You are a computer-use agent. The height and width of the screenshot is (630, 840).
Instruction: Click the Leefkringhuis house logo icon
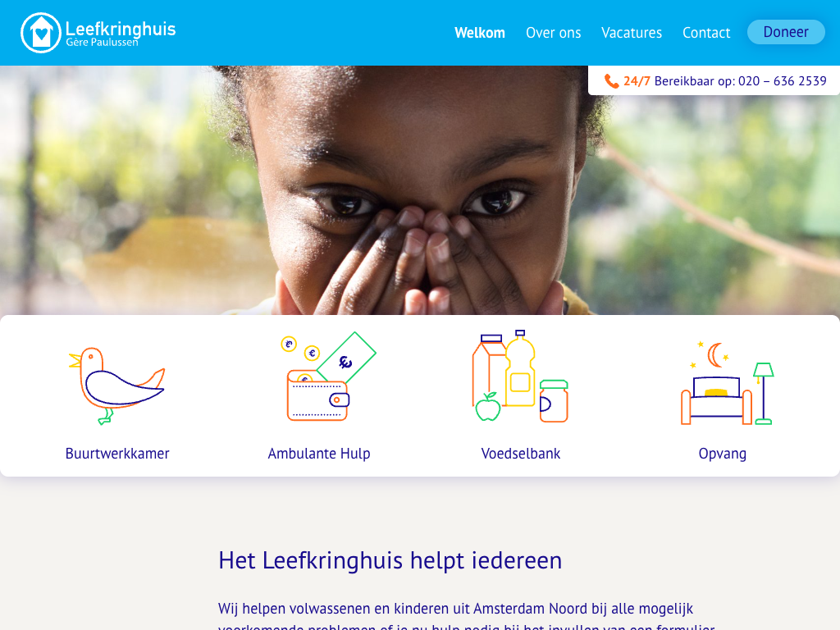41,33
